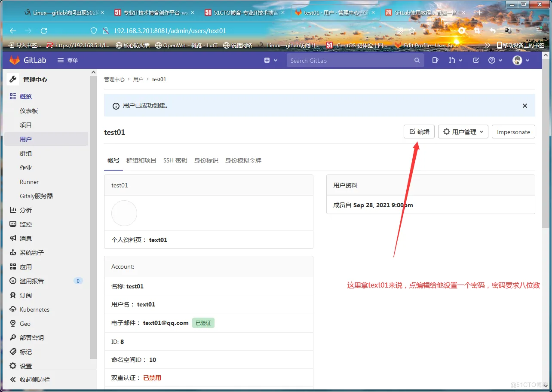Open the OpenWrt - 概览 - LuCI bookmark
Screen dimensions: 552x392
click(x=186, y=45)
